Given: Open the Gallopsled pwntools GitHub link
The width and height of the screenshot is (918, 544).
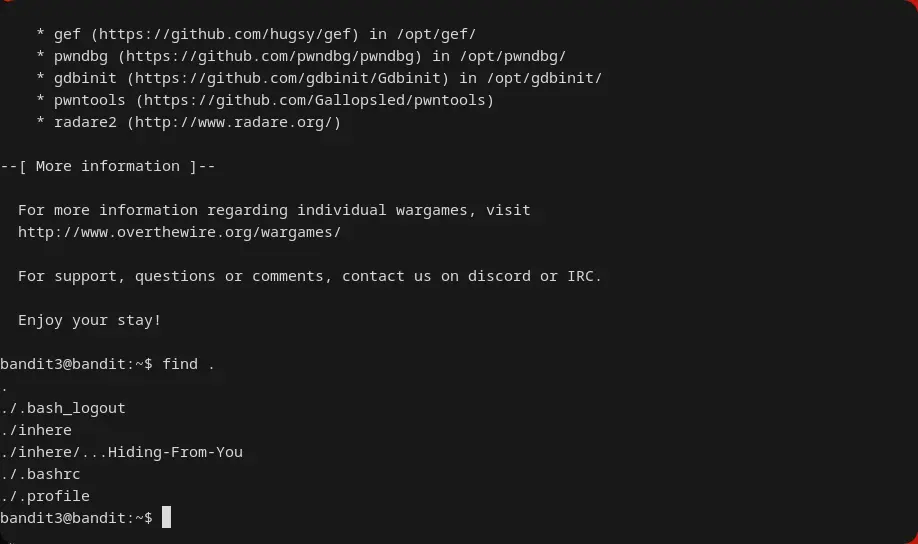Looking at the screenshot, I should click(315, 100).
